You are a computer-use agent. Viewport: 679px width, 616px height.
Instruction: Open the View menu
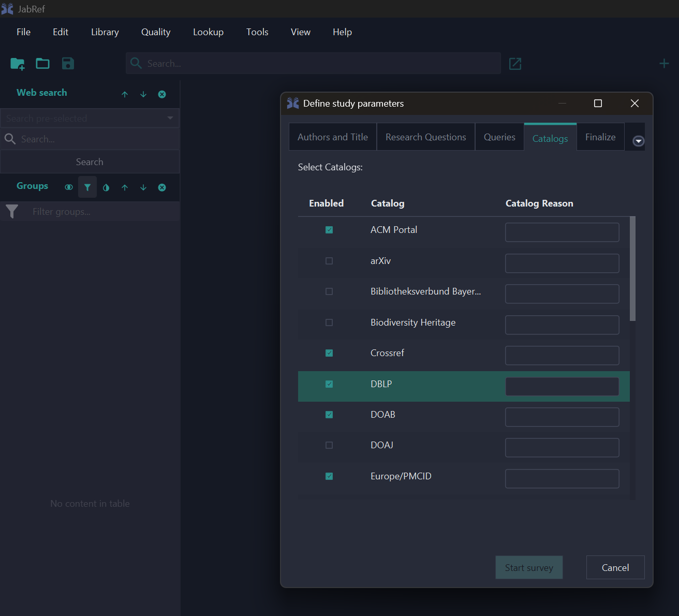pyautogui.click(x=301, y=32)
